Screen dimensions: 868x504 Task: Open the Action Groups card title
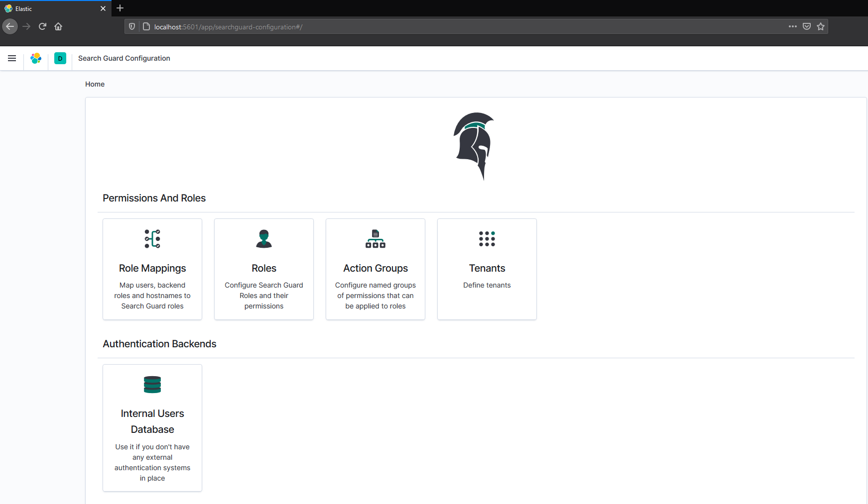tap(375, 268)
